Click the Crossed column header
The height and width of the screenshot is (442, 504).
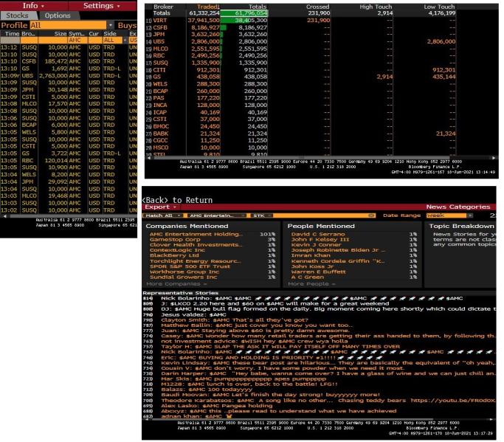click(317, 7)
